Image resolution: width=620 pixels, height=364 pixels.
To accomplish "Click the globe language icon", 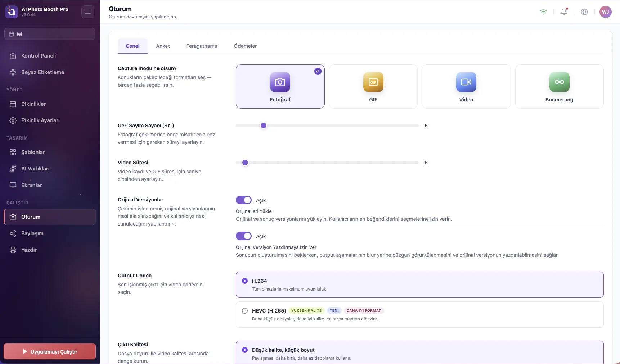I will click(x=584, y=12).
